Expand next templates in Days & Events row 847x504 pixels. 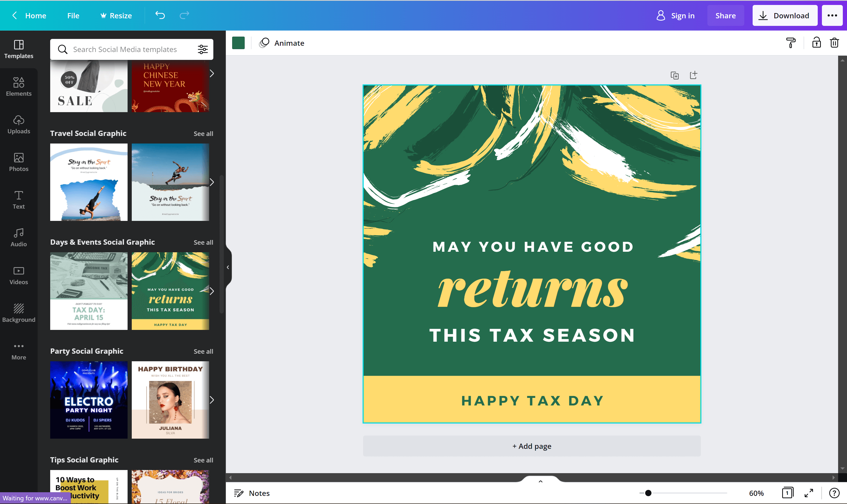[211, 291]
